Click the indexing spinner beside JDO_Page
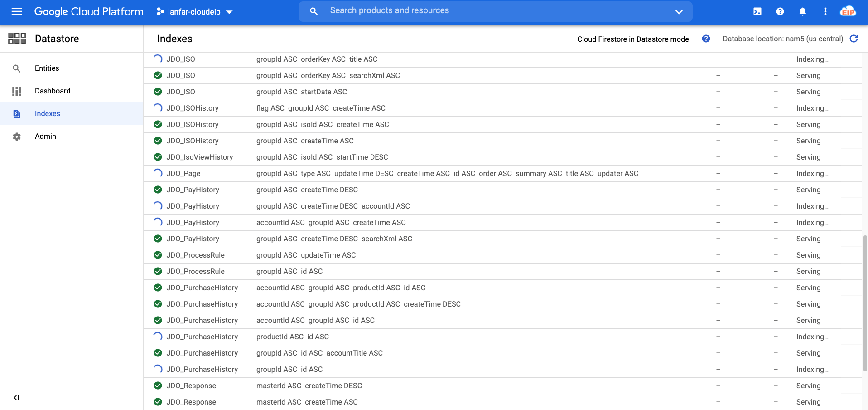The width and height of the screenshot is (868, 410). pos(157,173)
